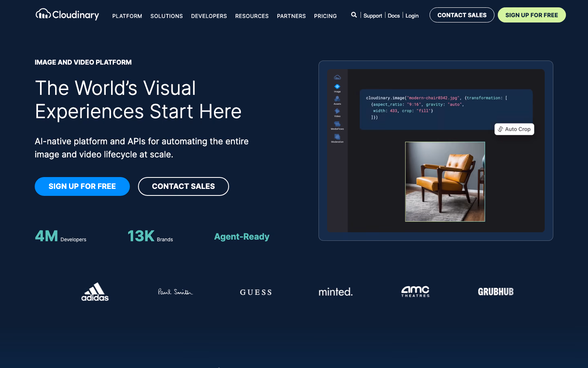Viewport: 588px width, 368px height.
Task: Click the blue Sign Up For Free button
Action: (82, 186)
